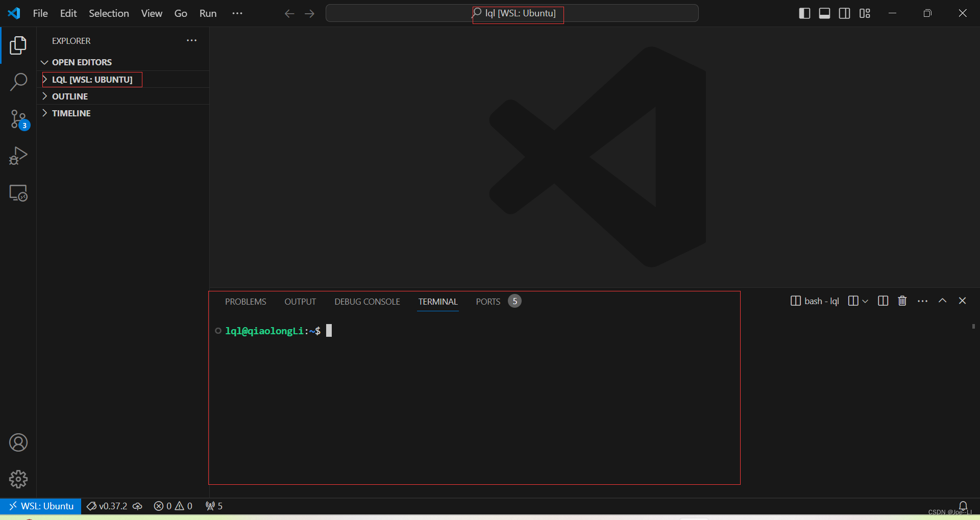Open the Search view in activity bar
Image resolution: width=980 pixels, height=520 pixels.
18,82
